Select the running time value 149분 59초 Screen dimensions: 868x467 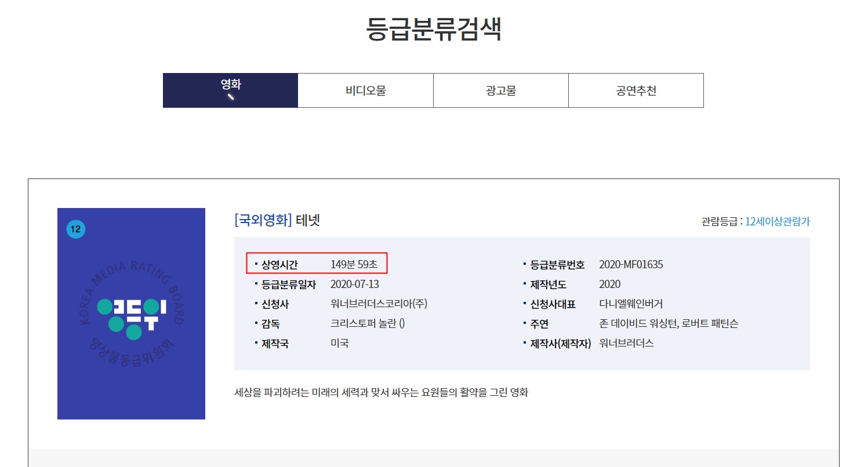354,265
